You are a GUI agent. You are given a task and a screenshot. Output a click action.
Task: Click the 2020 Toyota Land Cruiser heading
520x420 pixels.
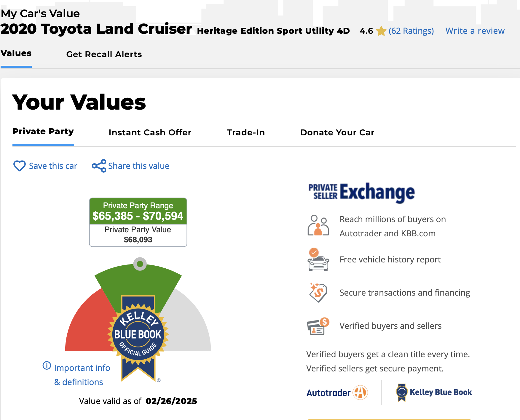(x=96, y=29)
